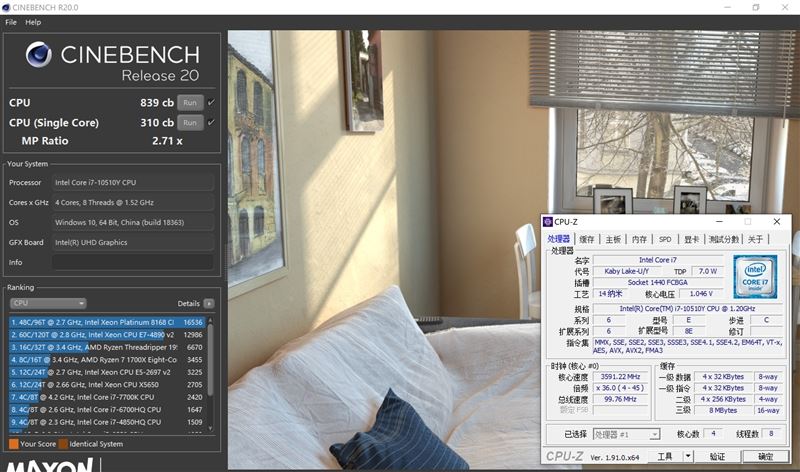Click the orange Your Score color swatch
The width and height of the screenshot is (800, 472).
tap(14, 444)
